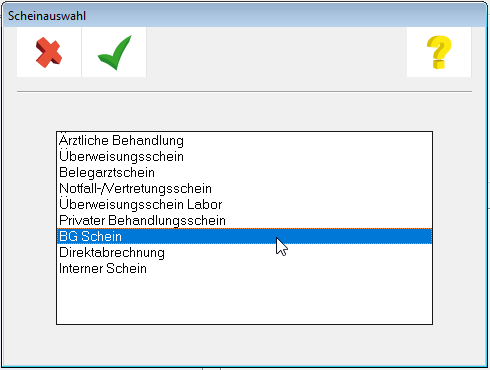The width and height of the screenshot is (490, 370).
Task: Select 'Ärztliche Behandlung' in the list
Action: pos(244,140)
